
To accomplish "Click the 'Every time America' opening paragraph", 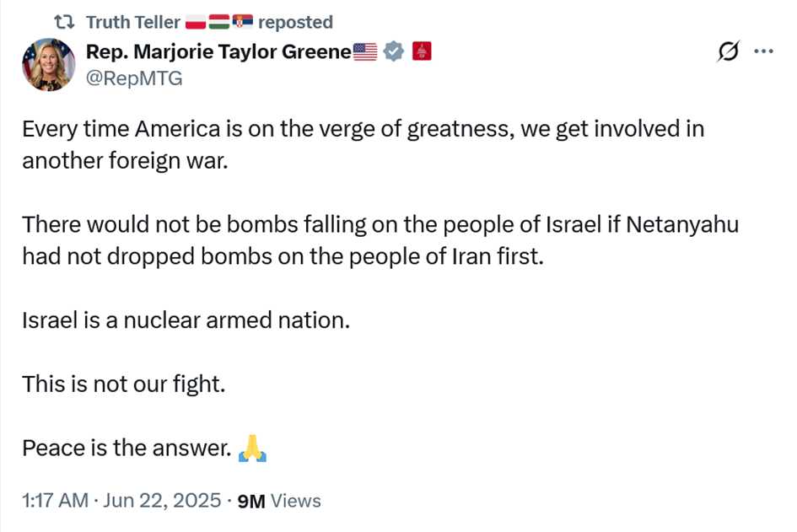I will pos(363,145).
